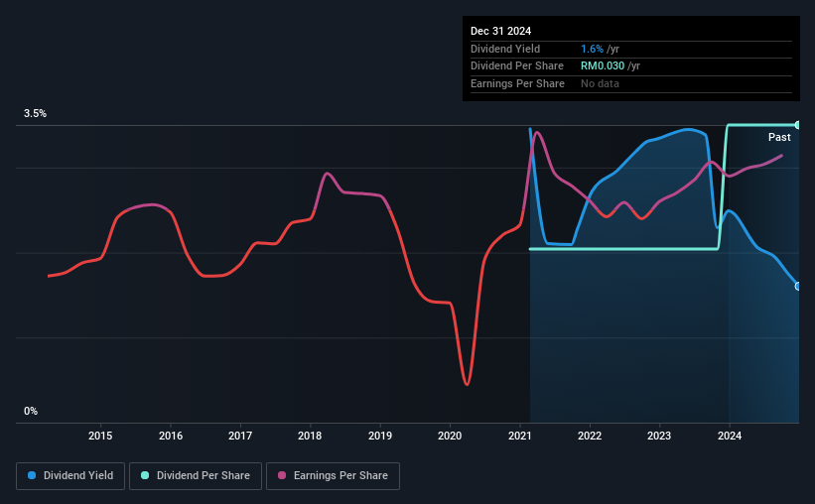Click the blue Dividend Yield endpoint marker
Image resolution: width=815 pixels, height=504 pixels.
(797, 287)
